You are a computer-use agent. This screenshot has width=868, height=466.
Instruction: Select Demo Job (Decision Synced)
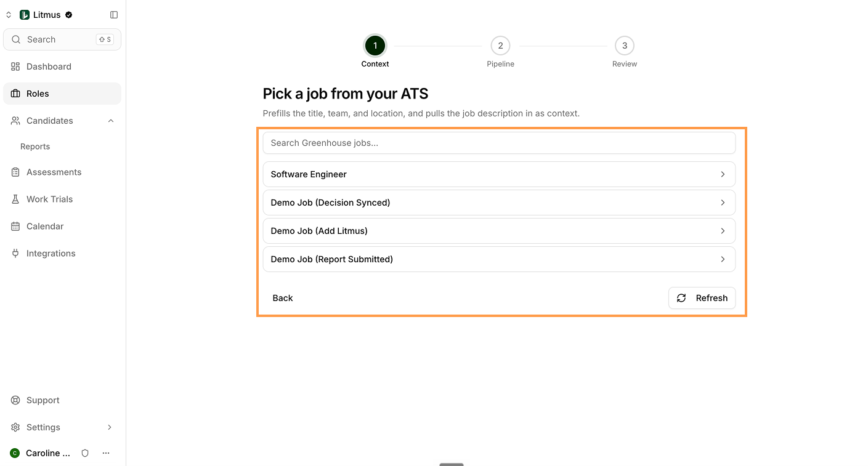[x=499, y=203]
